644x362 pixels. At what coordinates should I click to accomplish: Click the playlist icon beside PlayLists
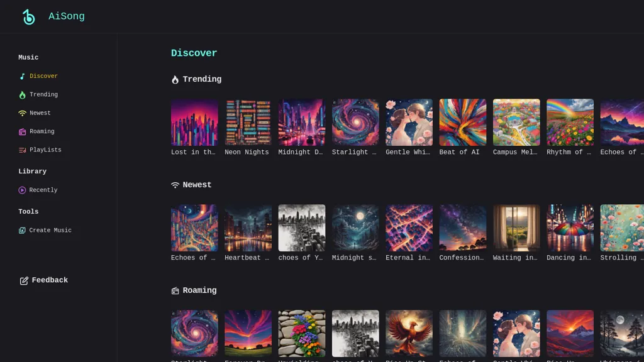[22, 150]
